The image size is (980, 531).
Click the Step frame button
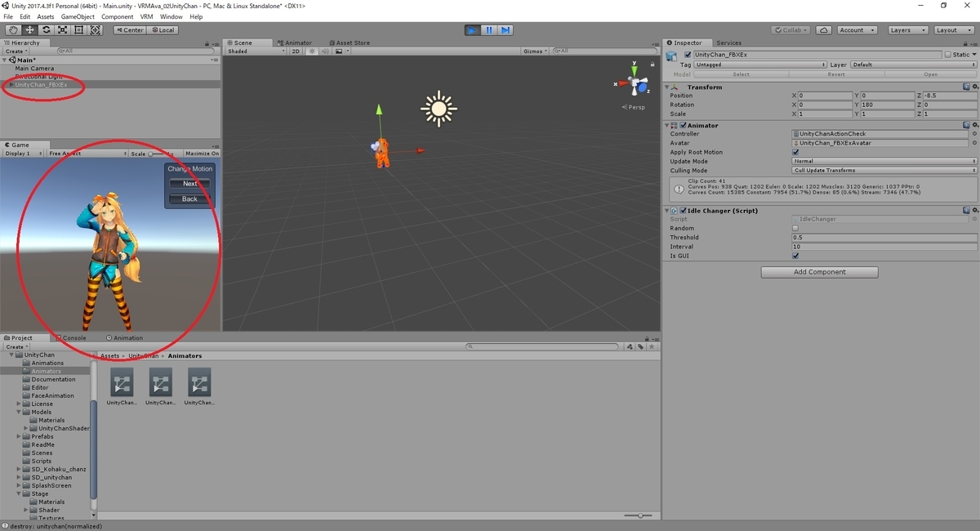click(x=506, y=30)
